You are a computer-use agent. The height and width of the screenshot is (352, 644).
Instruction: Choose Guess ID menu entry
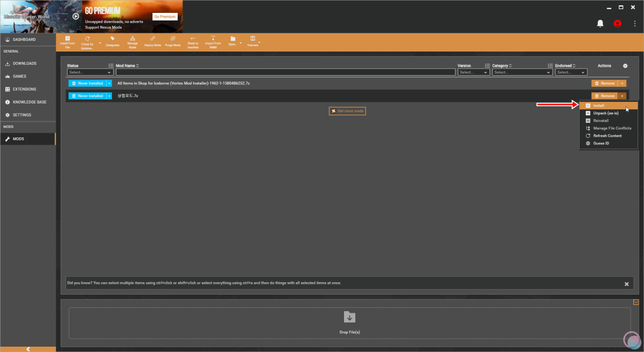point(609,143)
